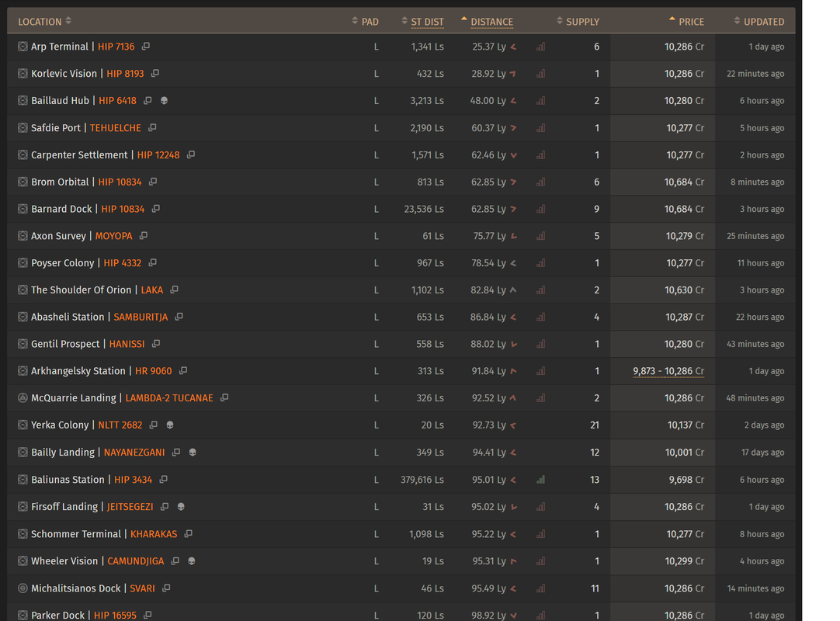This screenshot has width=840, height=621.
Task: Click '8 minutes ago' updated time
Action: pyautogui.click(x=758, y=182)
